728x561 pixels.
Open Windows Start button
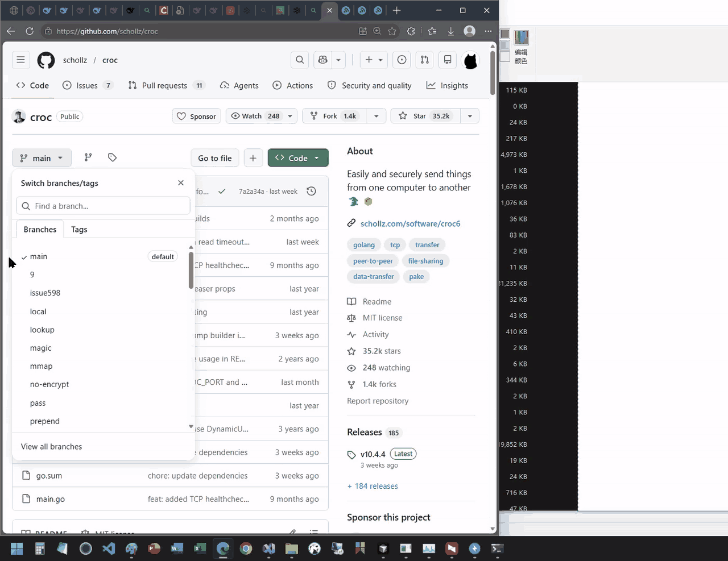(16, 548)
